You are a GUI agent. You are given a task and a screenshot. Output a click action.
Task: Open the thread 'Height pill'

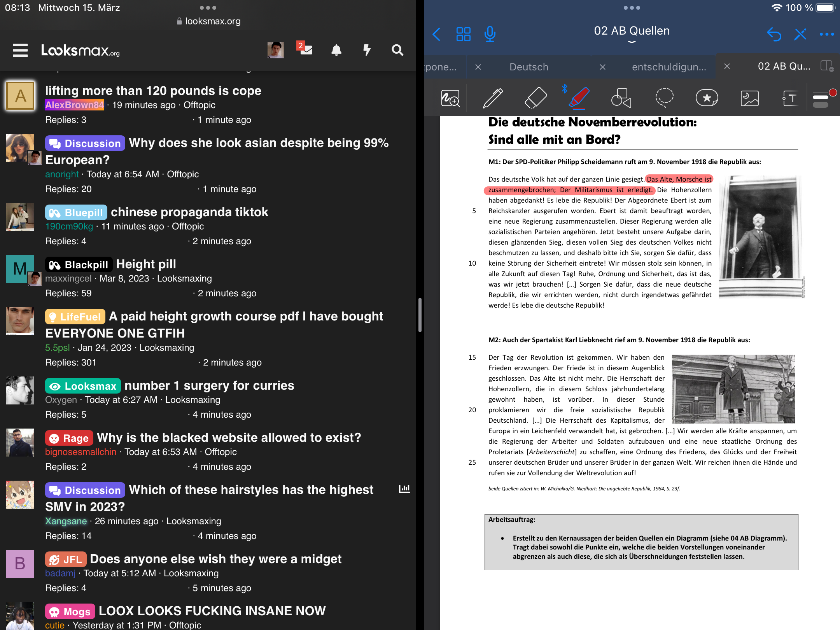click(146, 264)
